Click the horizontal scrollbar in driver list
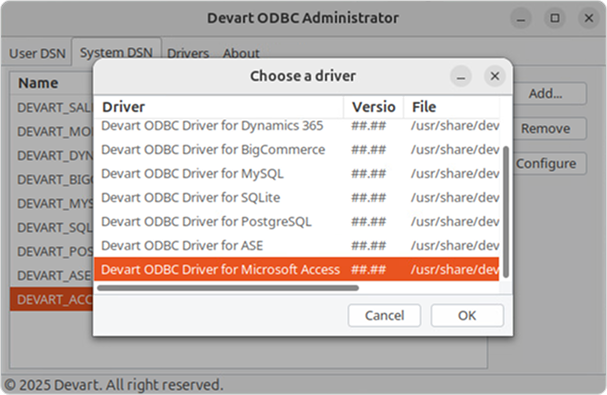607x395 pixels. click(x=228, y=288)
